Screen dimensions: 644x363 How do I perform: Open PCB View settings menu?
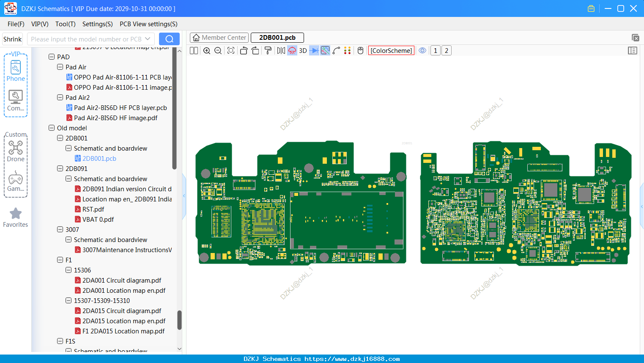(148, 24)
